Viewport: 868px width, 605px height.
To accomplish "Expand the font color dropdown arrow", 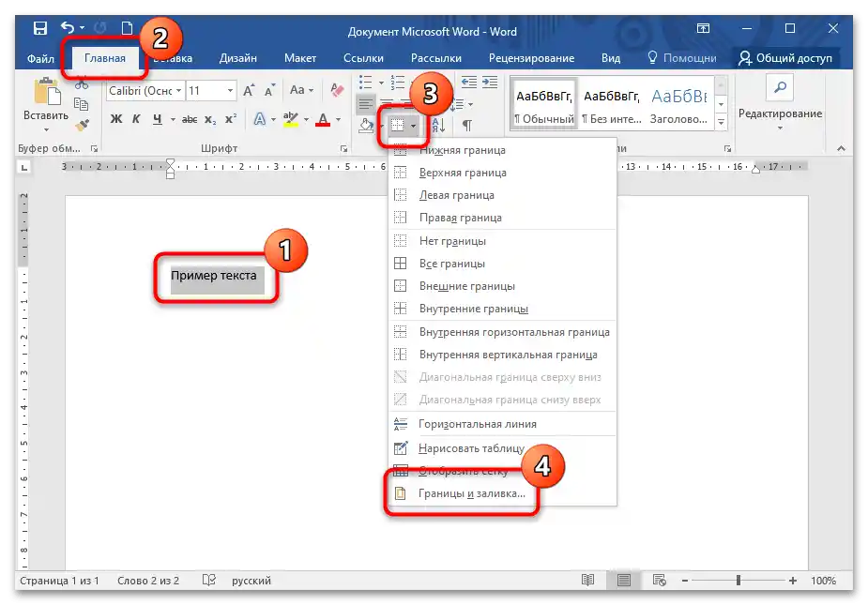I will (338, 119).
